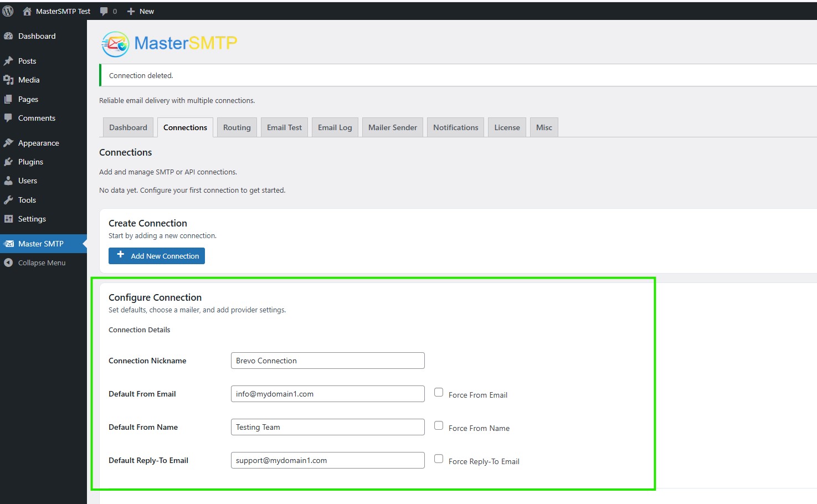
Task: Go to the Notifications tab
Action: tap(455, 127)
